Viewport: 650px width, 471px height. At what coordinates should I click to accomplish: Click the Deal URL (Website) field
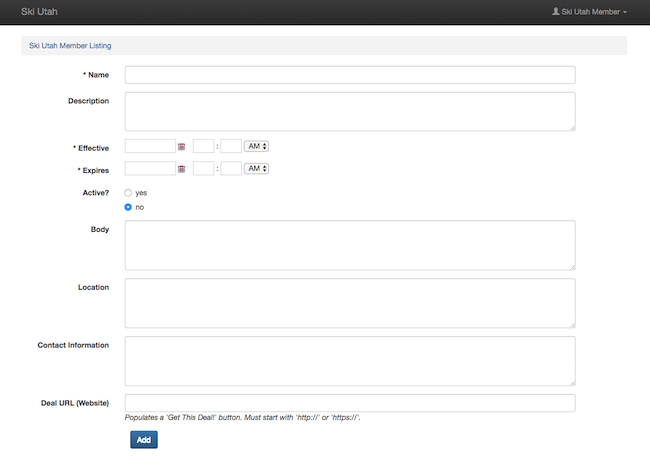pos(349,403)
